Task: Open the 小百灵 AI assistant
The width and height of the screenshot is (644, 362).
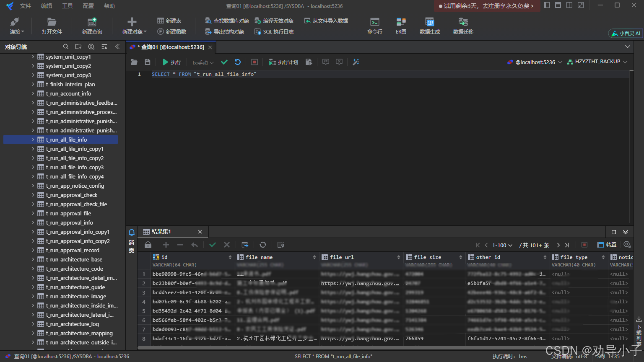Action: [x=626, y=33]
